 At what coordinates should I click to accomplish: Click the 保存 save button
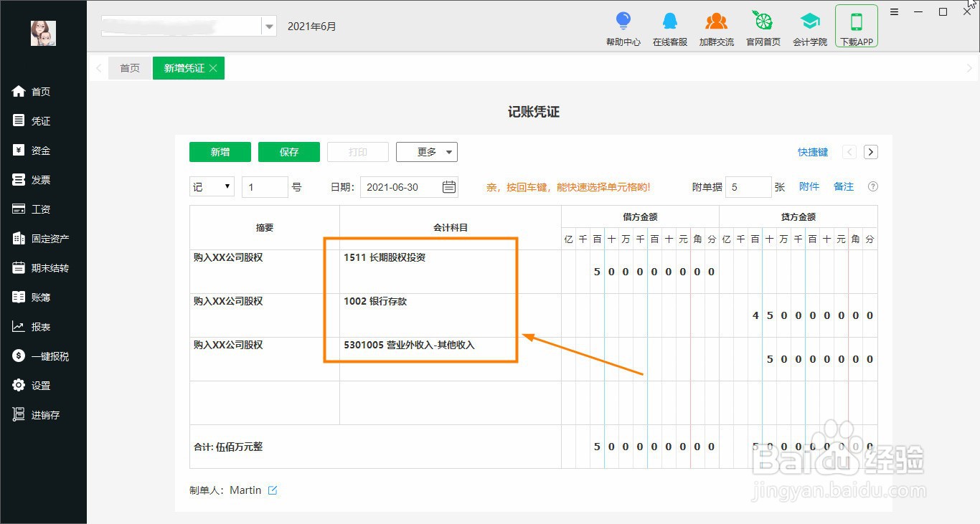(288, 151)
